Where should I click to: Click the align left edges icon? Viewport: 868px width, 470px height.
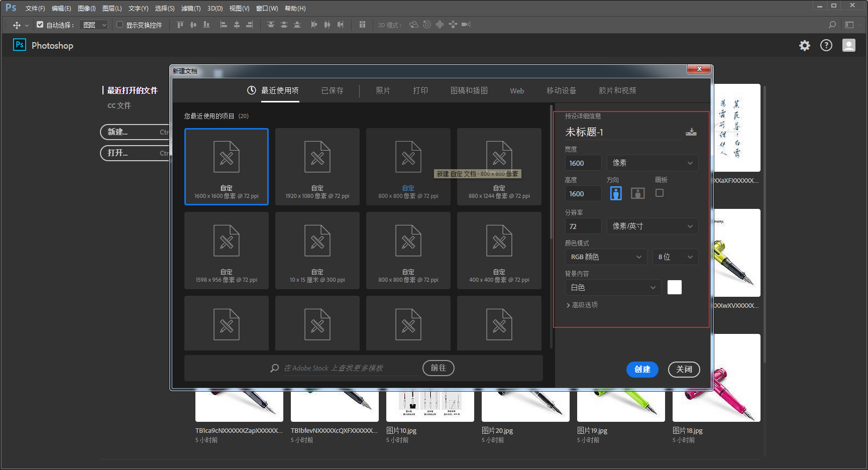[x=224, y=25]
